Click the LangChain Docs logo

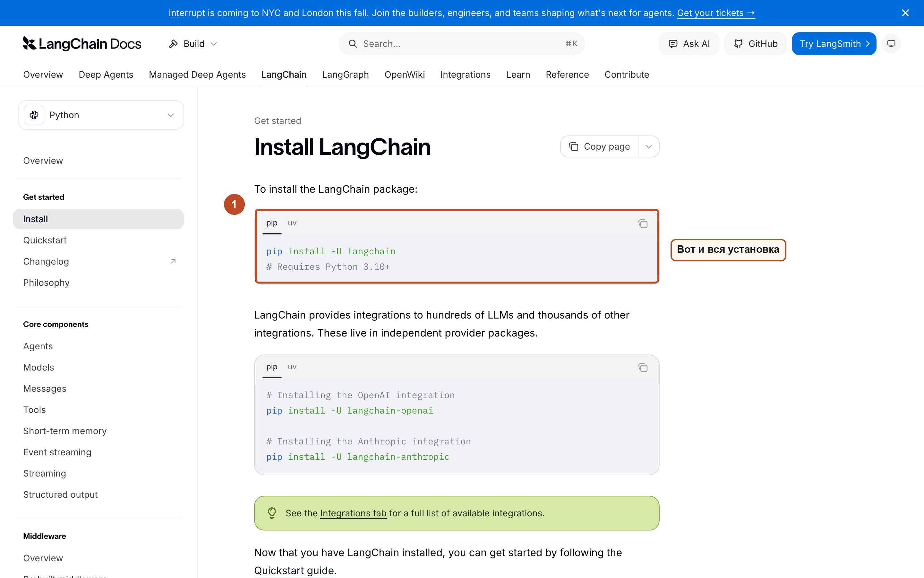pyautogui.click(x=82, y=44)
